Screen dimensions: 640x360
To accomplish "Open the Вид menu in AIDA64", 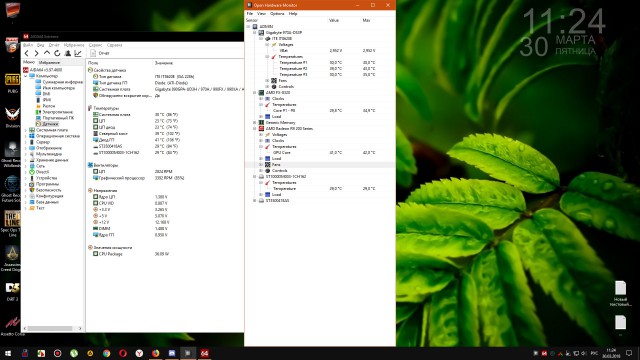I will tap(41, 45).
